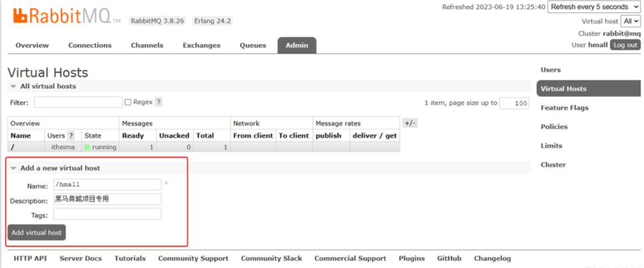Open the GitHub link
Viewport: 644px width, 268px height.
(x=450, y=259)
